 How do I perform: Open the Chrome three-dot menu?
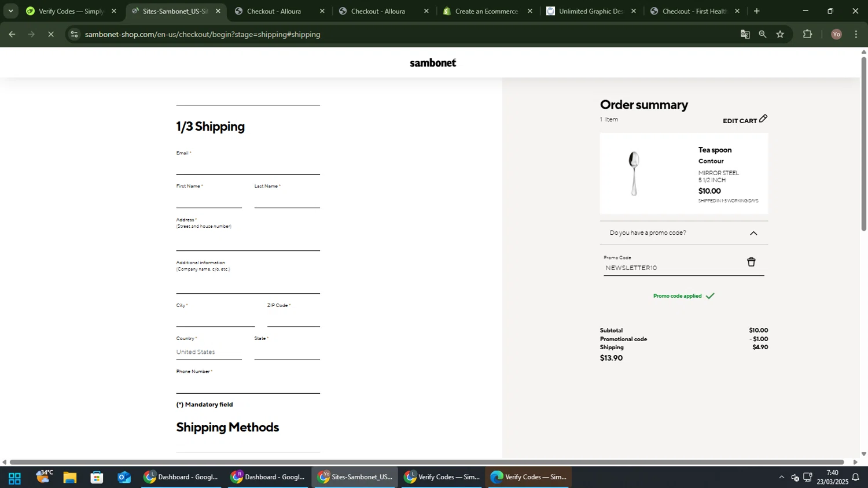(x=856, y=34)
